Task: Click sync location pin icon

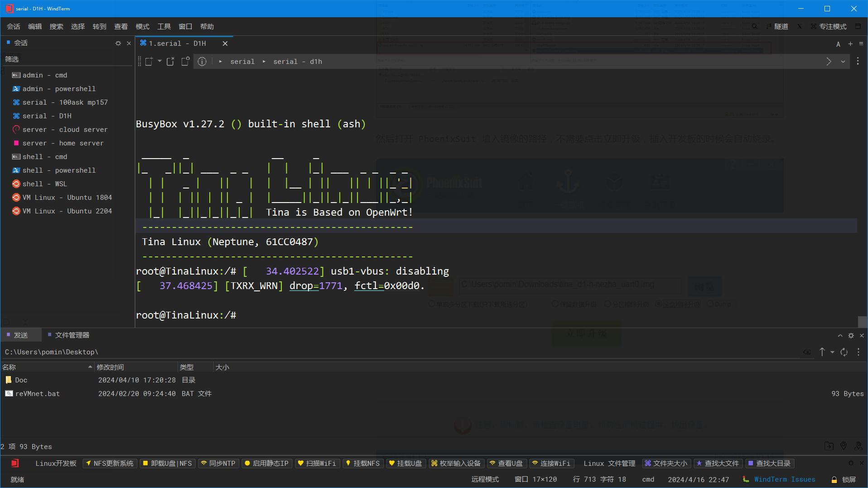Action: click(858, 446)
